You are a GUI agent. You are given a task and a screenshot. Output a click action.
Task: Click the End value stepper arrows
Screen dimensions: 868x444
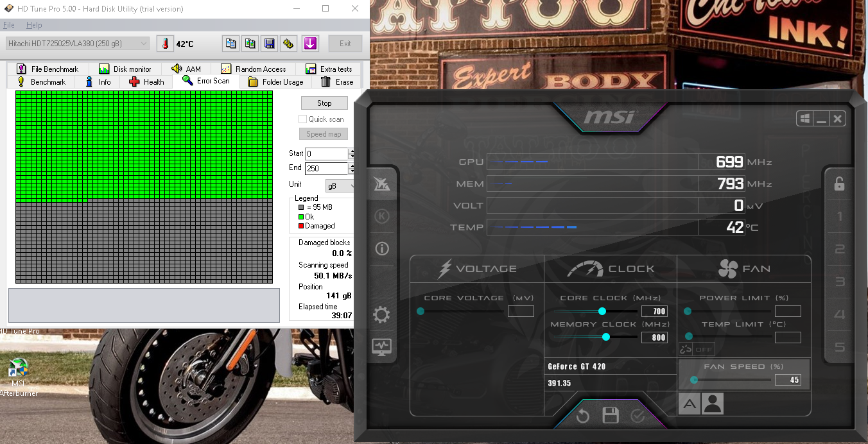tap(351, 169)
